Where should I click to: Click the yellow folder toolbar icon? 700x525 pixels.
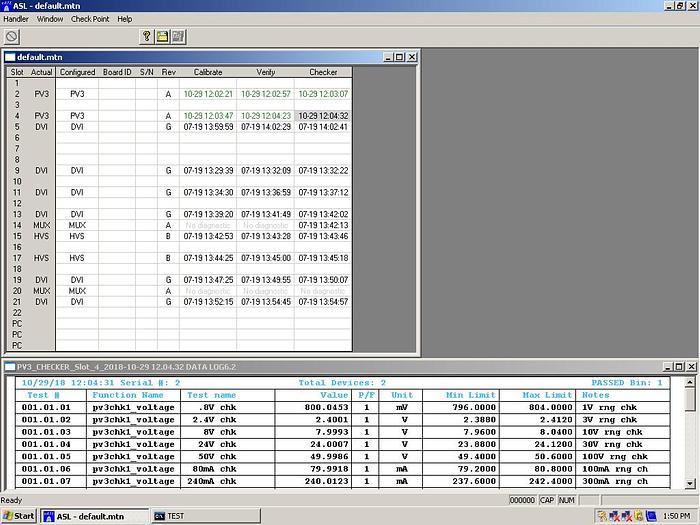[161, 36]
